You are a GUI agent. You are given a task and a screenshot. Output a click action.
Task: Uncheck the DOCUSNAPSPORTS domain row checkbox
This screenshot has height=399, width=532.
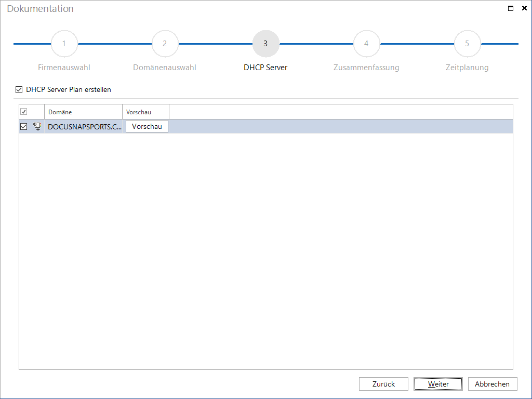pos(24,127)
